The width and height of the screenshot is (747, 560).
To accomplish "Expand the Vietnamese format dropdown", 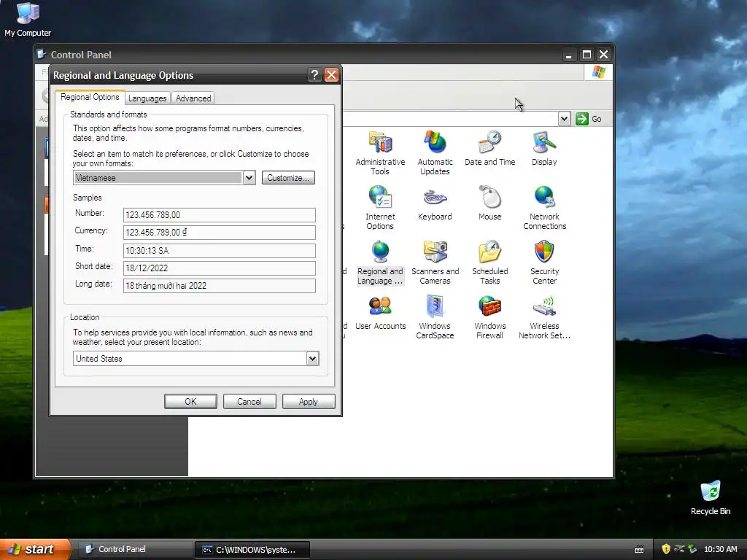I will [249, 178].
